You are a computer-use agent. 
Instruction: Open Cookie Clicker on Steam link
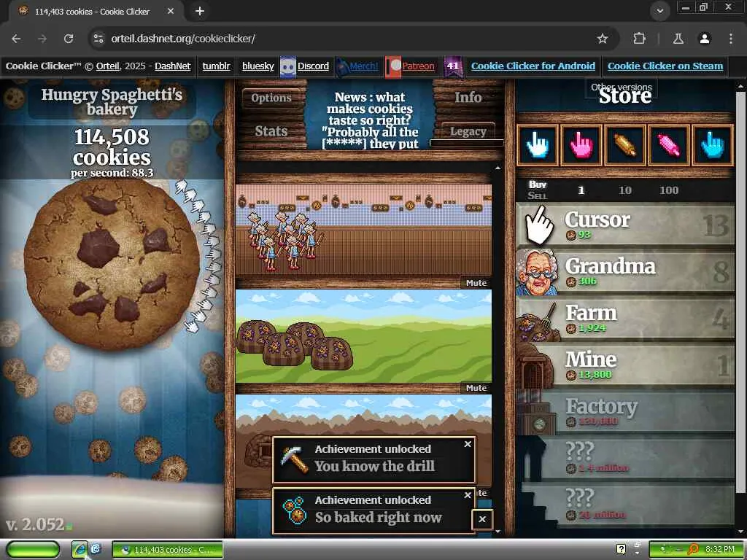tap(665, 66)
